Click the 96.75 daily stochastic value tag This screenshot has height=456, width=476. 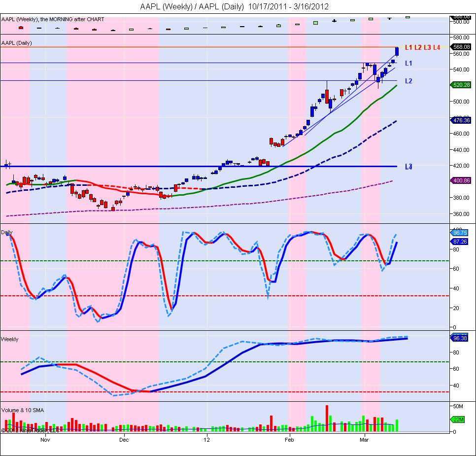460,233
